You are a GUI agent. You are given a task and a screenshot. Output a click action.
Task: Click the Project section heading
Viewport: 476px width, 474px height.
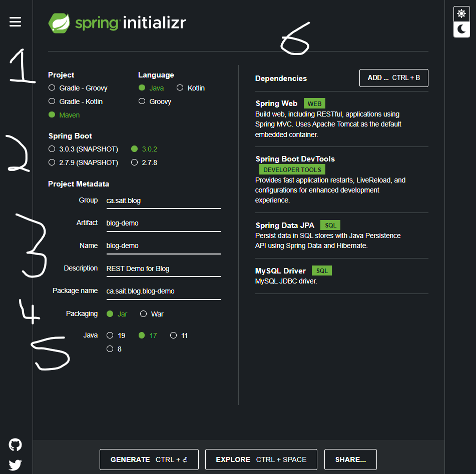61,75
